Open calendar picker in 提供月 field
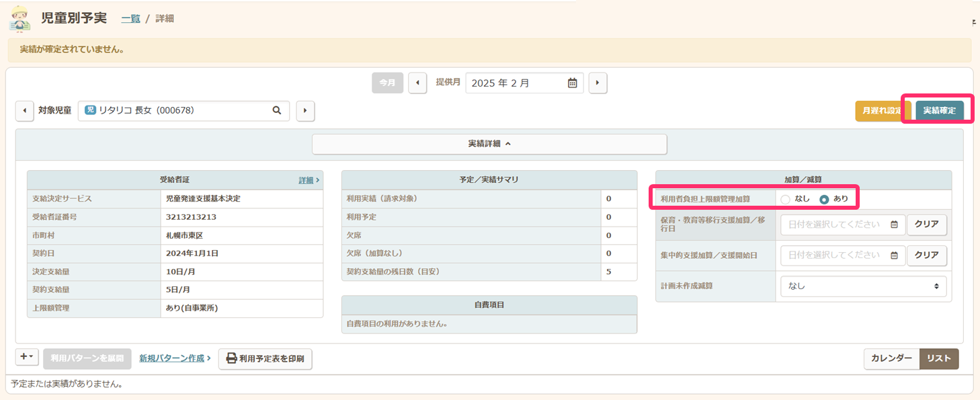 coord(572,83)
